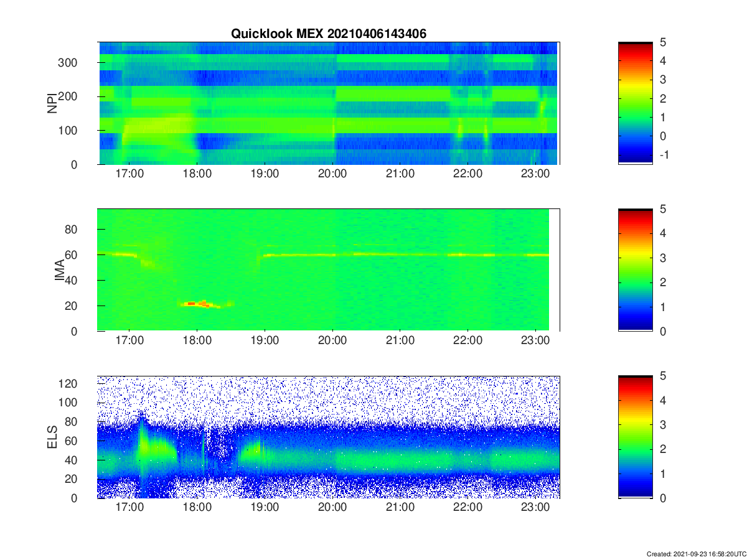
Task: Click the '4' label on the IMA color bar
Action: (664, 233)
